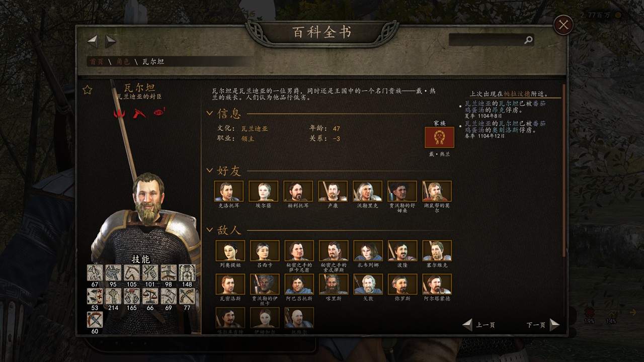Screen dimensions: 644x362
Task: Open the 戴·热兰 clan banner
Action: [439, 137]
